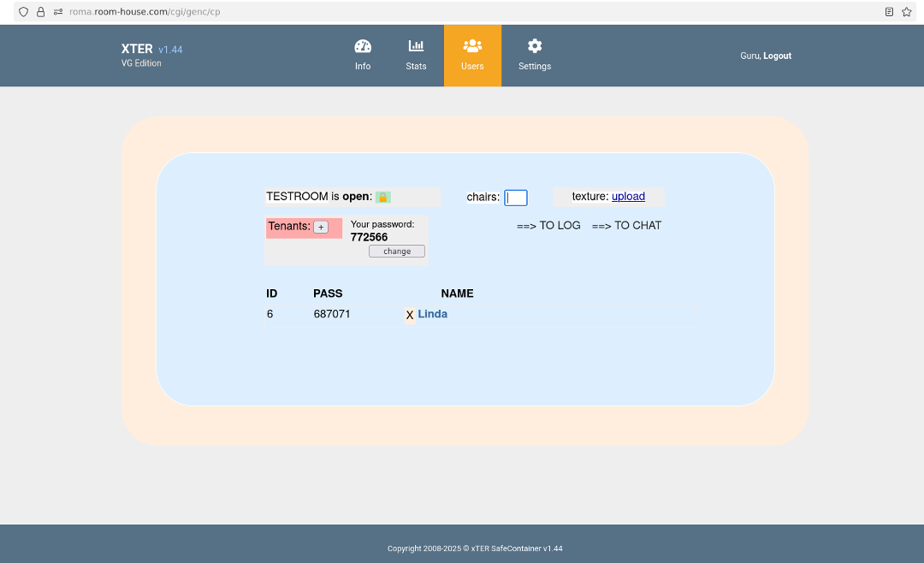Remove Linda using the X button
Screen dimensions: 924x563
(x=410, y=315)
